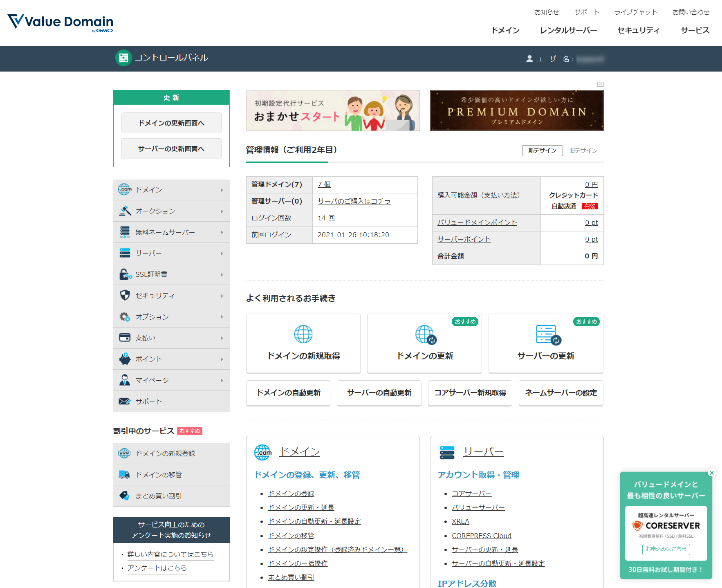Expand the オークション sidebar arrow
Screen dimensions: 722x588
tap(222, 211)
